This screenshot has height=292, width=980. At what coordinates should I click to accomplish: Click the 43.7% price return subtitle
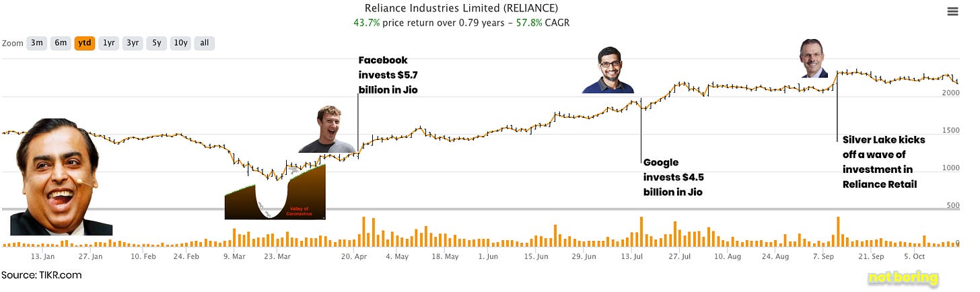pos(462,22)
